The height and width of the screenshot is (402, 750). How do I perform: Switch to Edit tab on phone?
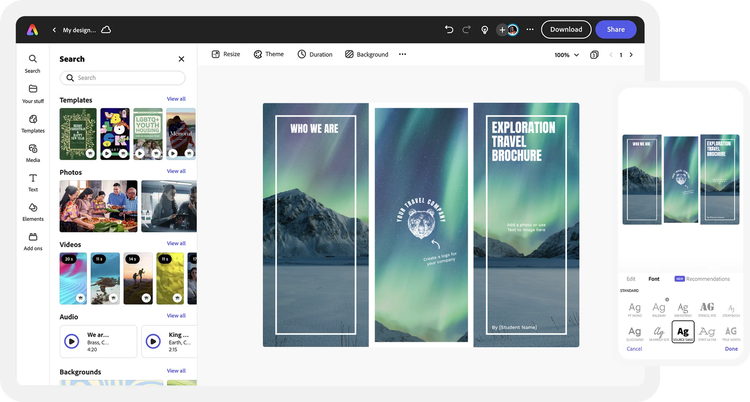point(631,279)
